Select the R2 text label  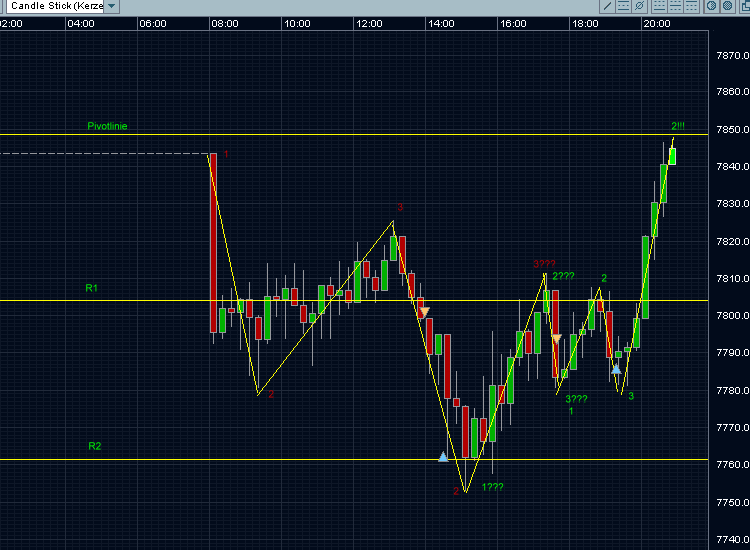pyautogui.click(x=95, y=446)
